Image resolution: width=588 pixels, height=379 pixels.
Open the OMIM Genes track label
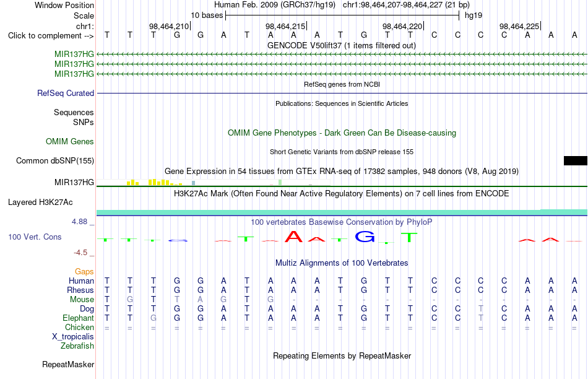70,141
